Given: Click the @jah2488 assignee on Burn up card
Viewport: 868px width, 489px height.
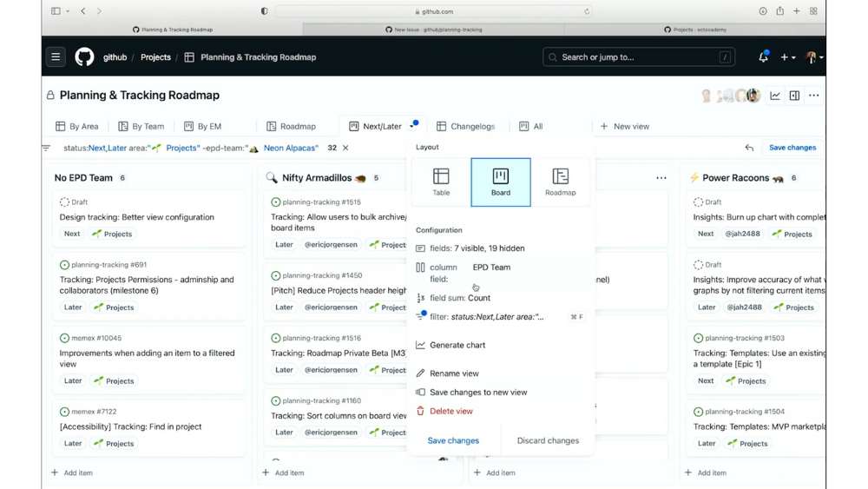Looking at the screenshot, I should (742, 234).
